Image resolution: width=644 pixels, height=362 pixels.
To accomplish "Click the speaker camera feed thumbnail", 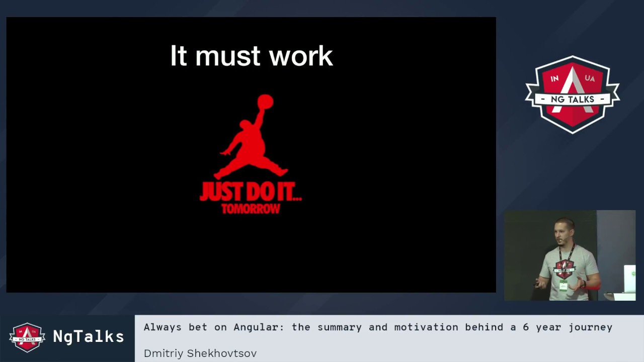I will coord(570,255).
